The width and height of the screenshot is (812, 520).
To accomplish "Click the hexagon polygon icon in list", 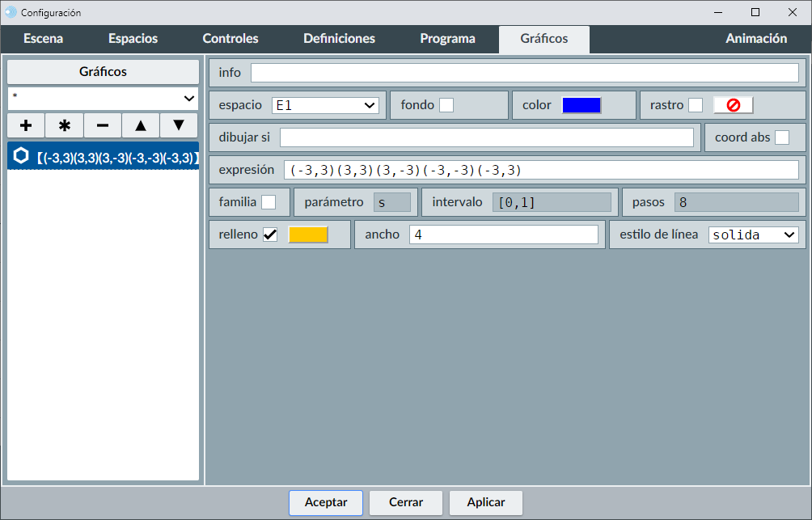I will 21,157.
